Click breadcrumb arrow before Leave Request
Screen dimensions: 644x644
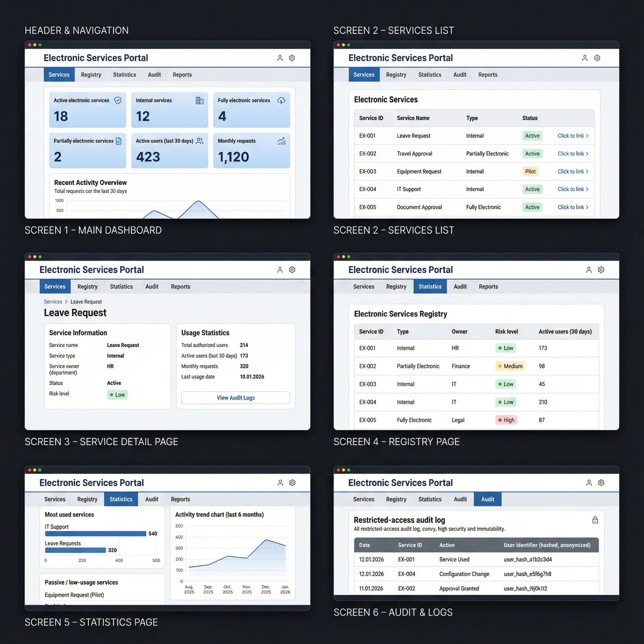(66, 302)
